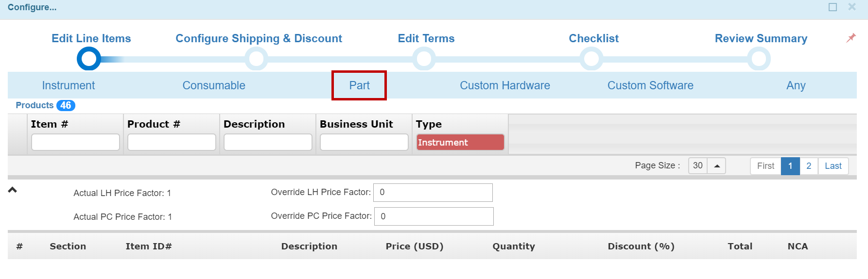
Task: Open the Custom Hardware tab
Action: 505,85
